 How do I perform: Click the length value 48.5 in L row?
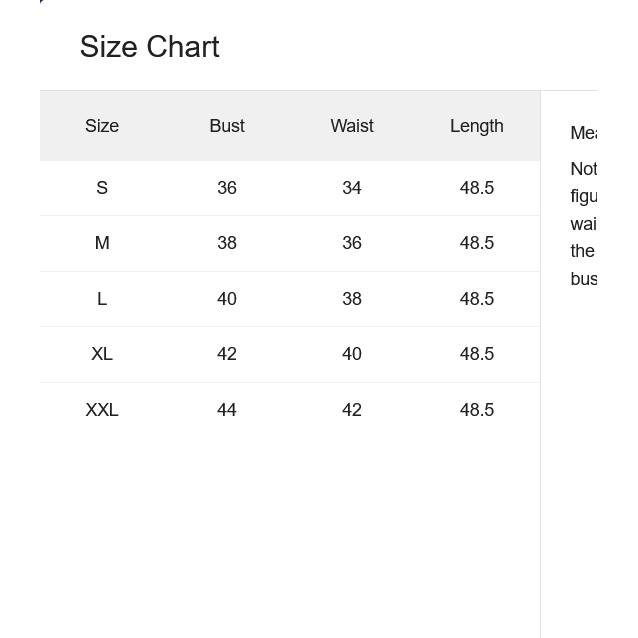(x=477, y=299)
